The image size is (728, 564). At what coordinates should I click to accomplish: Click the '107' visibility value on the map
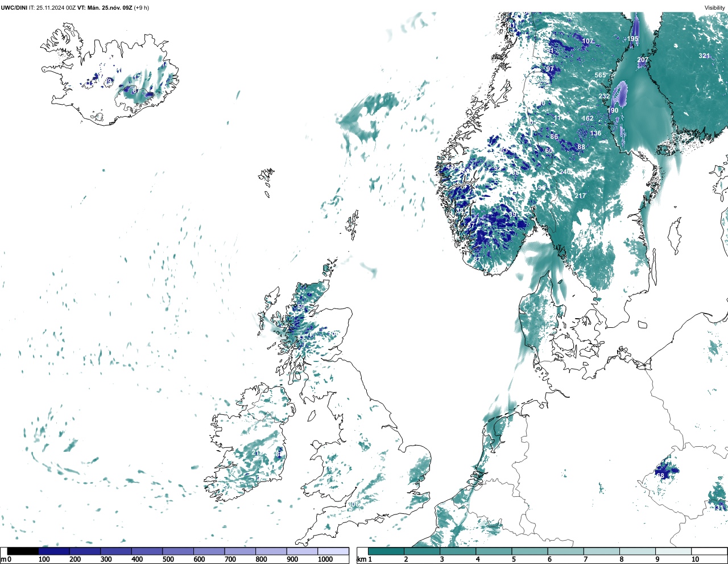click(x=588, y=42)
